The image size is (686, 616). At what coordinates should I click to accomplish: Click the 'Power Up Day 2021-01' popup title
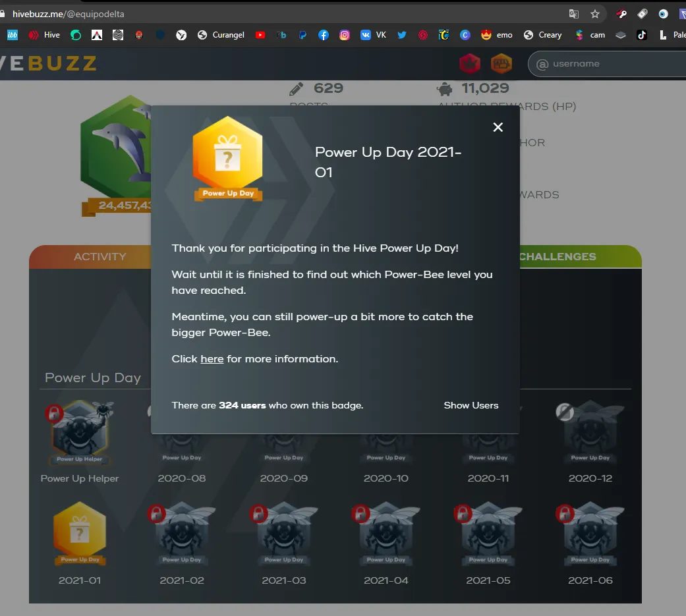(x=388, y=162)
